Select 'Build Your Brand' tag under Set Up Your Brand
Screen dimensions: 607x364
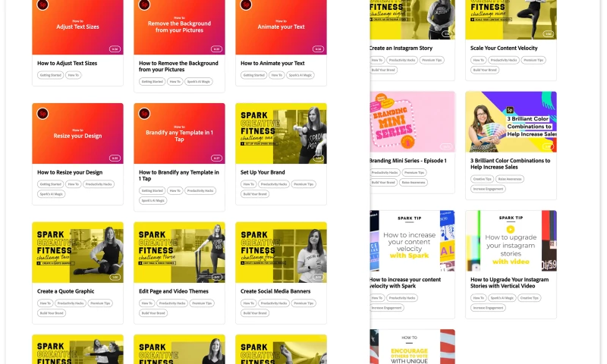click(x=255, y=194)
